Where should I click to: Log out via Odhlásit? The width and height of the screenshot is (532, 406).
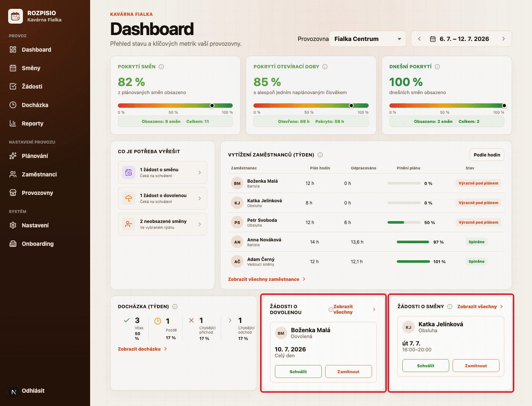coord(33,390)
